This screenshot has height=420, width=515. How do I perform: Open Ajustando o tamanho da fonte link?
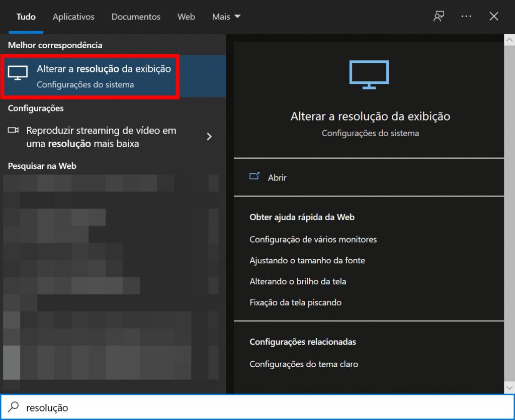307,260
